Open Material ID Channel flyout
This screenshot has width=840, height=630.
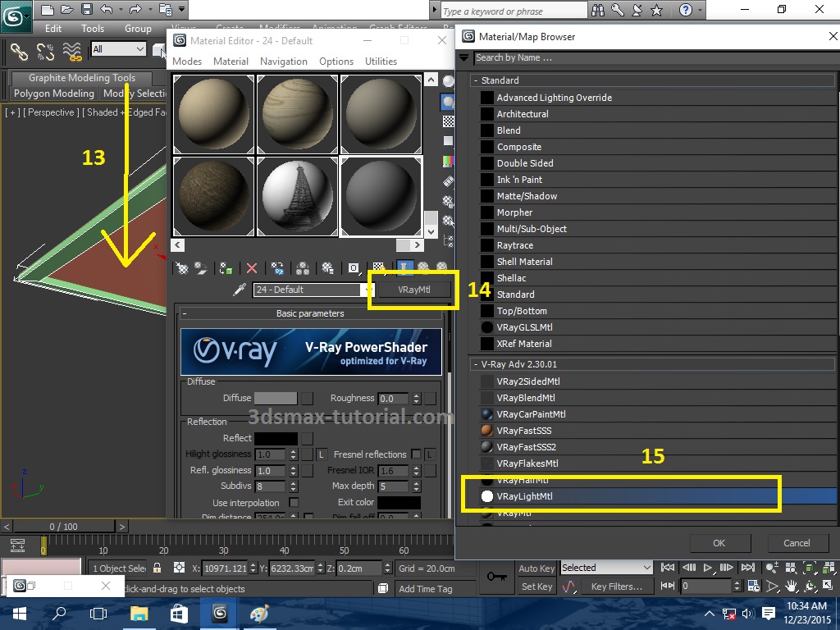pos(354,268)
